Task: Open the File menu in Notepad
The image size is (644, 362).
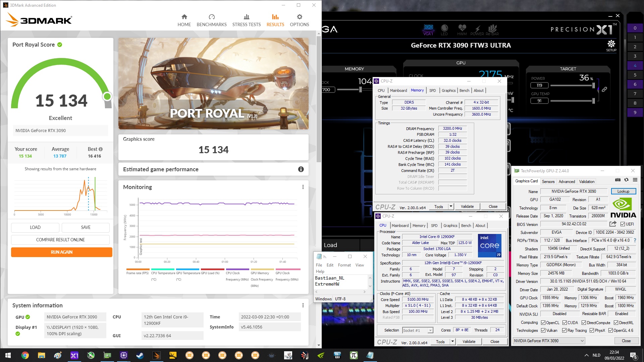Action: coord(319,265)
